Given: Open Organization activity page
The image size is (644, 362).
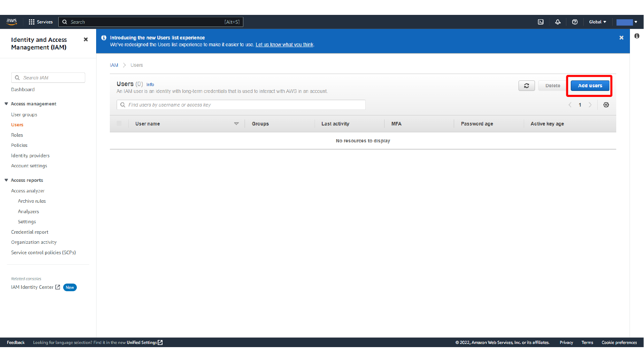Looking at the screenshot, I should 34,242.
